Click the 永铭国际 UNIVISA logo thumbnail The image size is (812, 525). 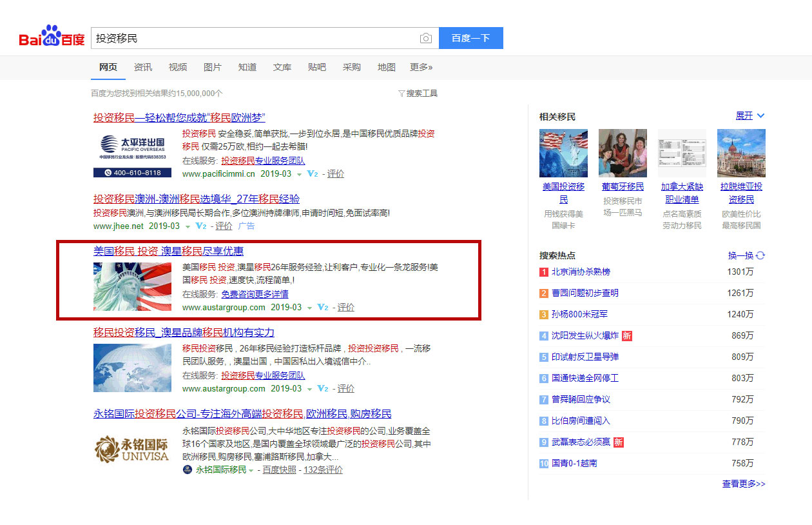[132, 449]
